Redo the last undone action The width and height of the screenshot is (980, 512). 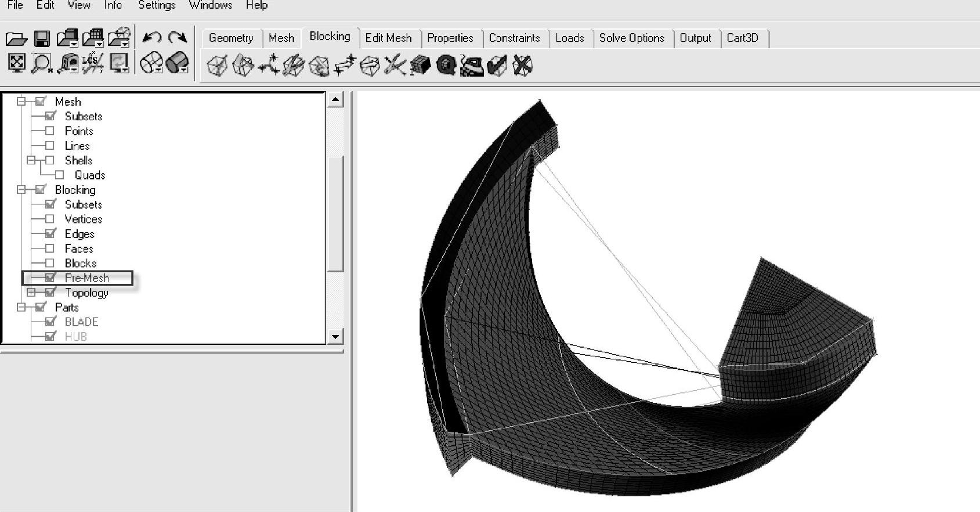[178, 38]
